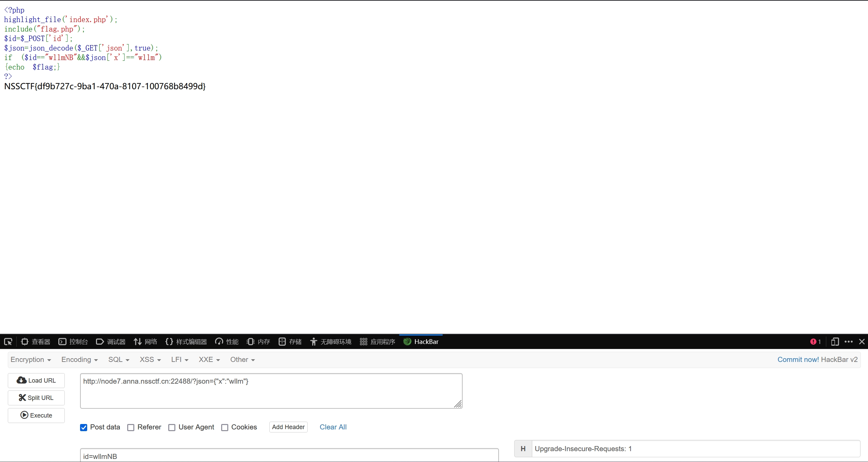Switch to the Network (网络) tab
868x462 pixels.
point(146,342)
